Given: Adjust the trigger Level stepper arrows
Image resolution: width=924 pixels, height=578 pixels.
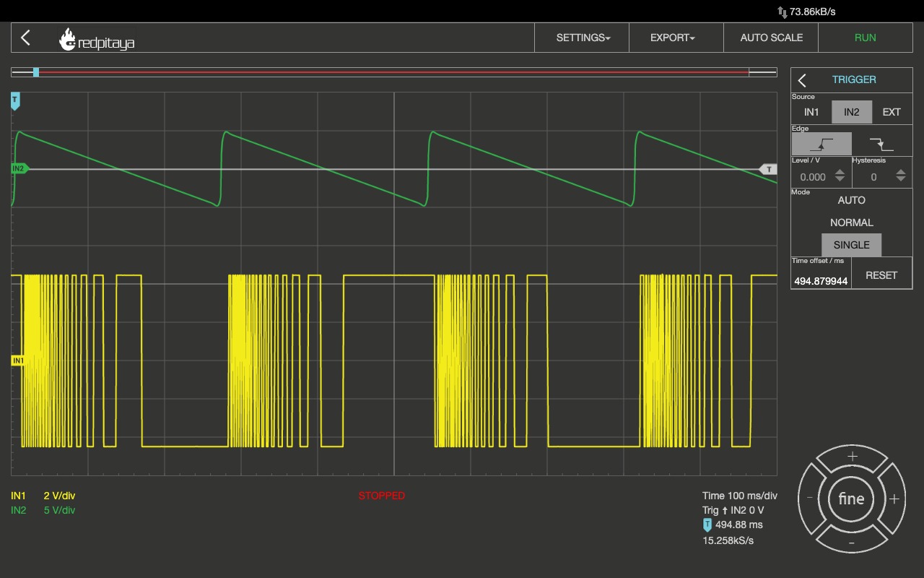Looking at the screenshot, I should click(x=840, y=176).
